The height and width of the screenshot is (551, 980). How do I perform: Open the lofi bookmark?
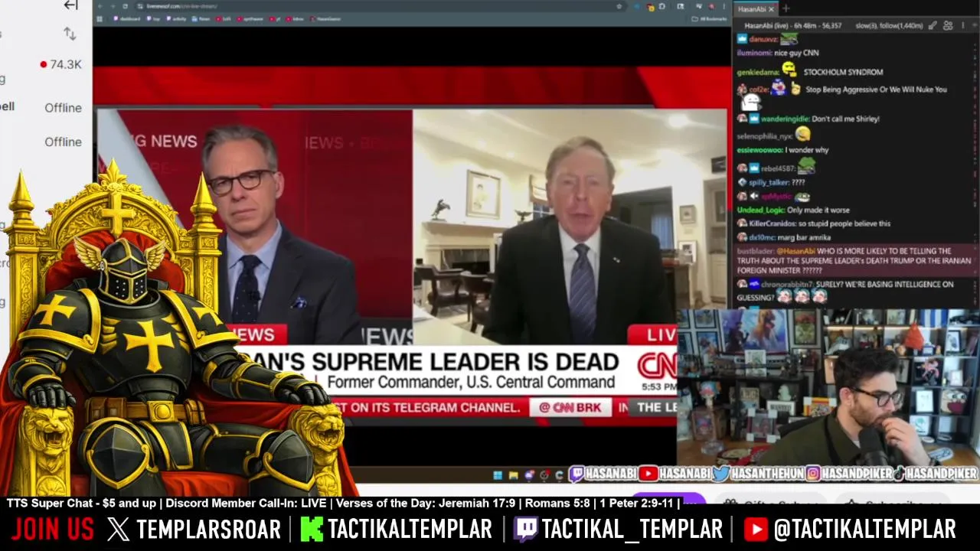[x=224, y=18]
